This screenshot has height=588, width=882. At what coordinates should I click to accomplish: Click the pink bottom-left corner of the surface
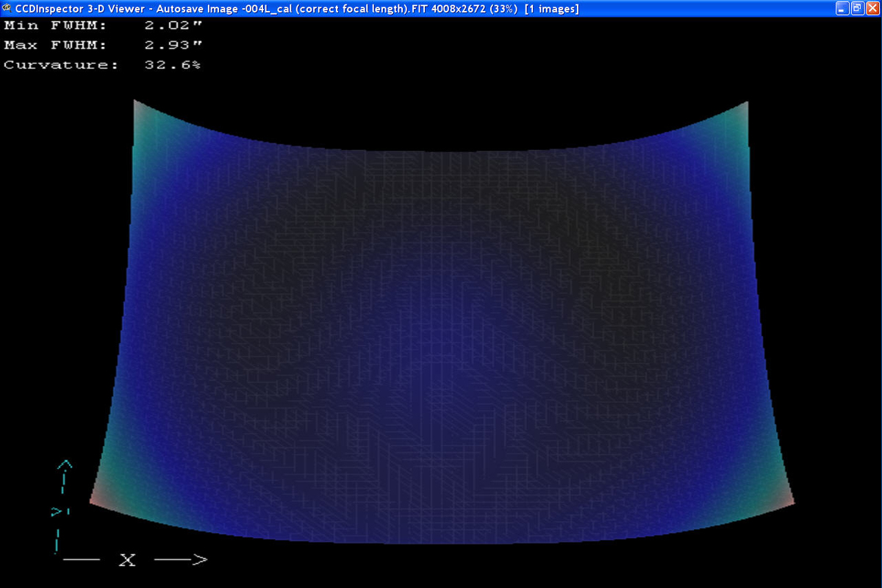pyautogui.click(x=94, y=501)
